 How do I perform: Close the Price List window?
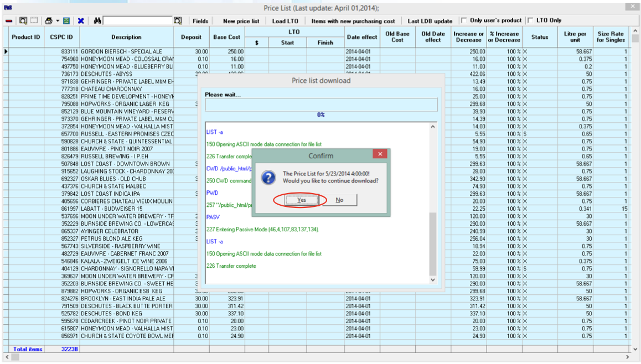[x=632, y=7]
